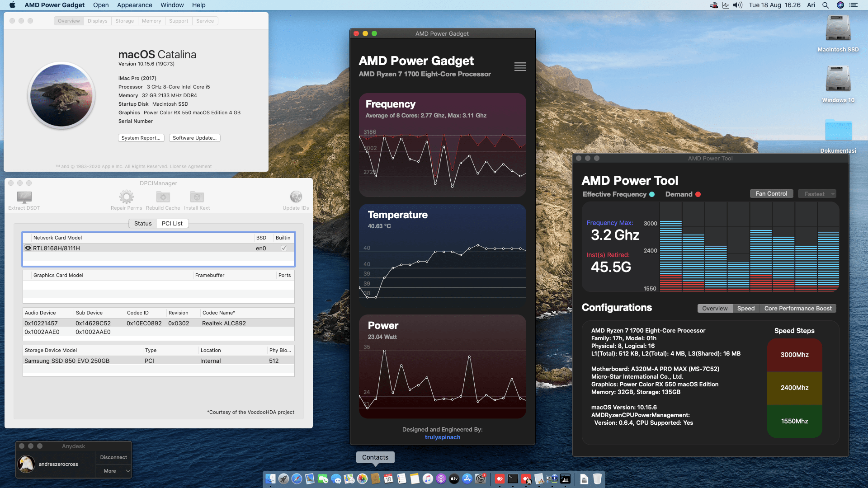Uncheck the Builtin checkbox for en0
Image resolution: width=868 pixels, height=488 pixels.
point(283,248)
